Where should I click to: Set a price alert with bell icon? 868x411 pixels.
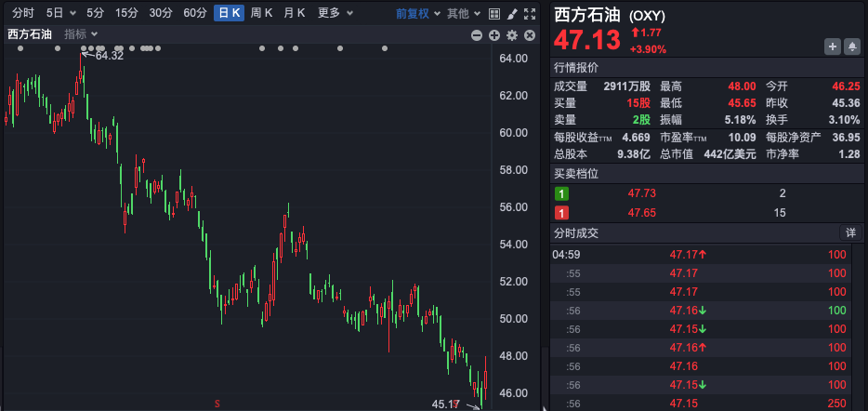pyautogui.click(x=853, y=46)
